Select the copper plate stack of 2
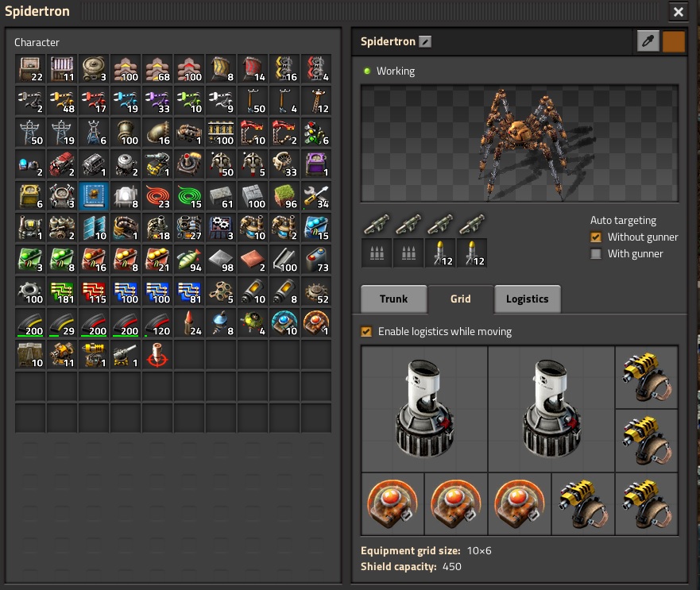Viewport: 700px width, 590px height. (253, 260)
